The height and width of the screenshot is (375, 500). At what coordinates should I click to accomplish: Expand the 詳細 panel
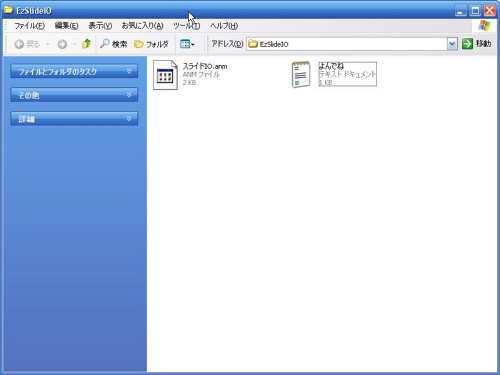[x=74, y=119]
